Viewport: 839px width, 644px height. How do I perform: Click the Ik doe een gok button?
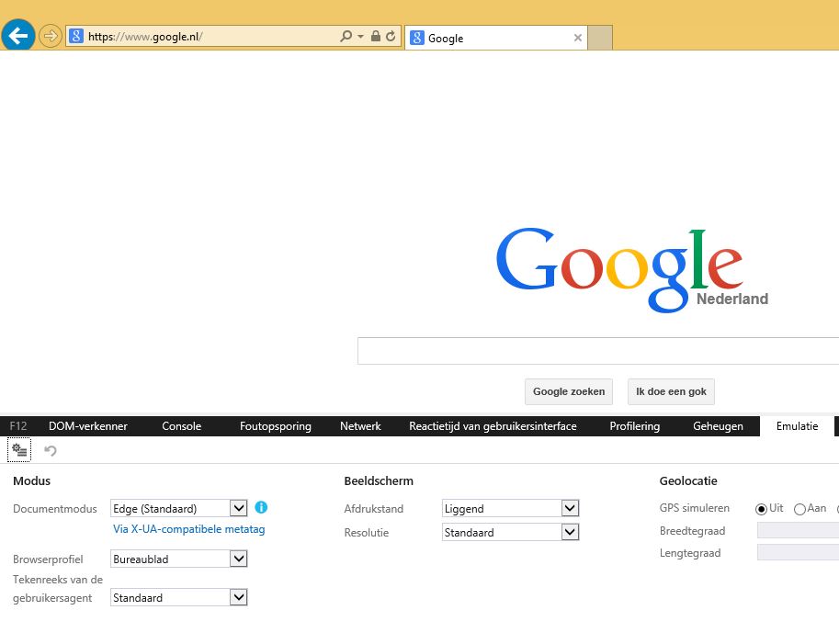671,391
